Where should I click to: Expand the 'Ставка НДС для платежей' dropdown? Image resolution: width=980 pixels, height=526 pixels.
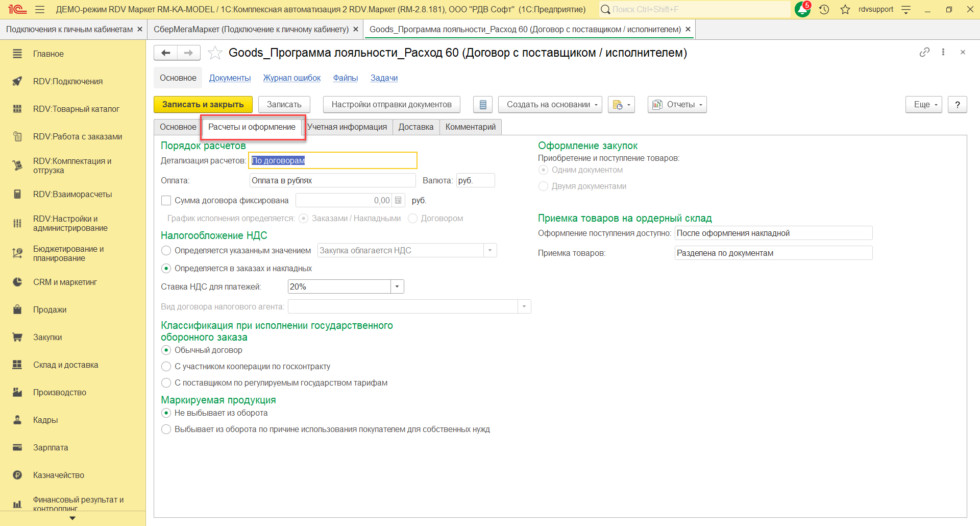coord(397,287)
